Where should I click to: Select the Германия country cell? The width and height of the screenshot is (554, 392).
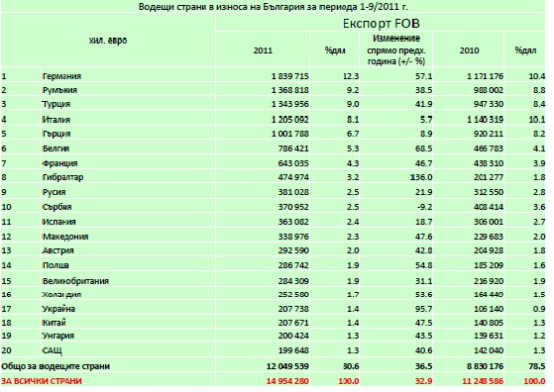[61, 76]
